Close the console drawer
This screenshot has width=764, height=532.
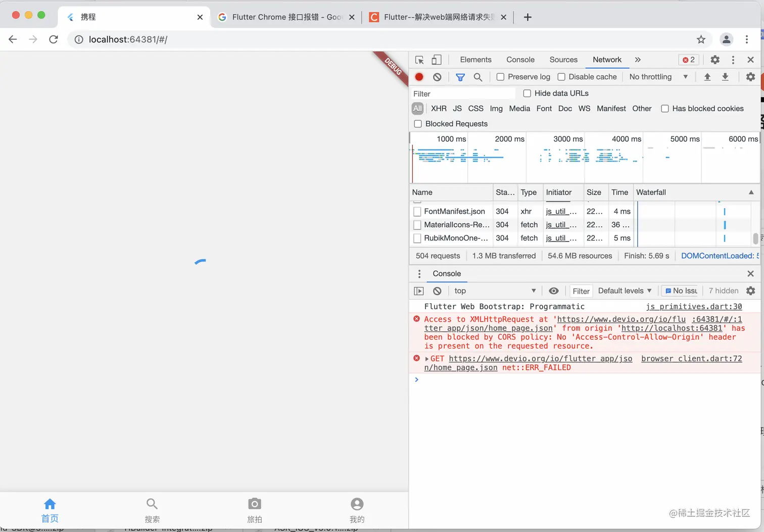click(x=750, y=274)
